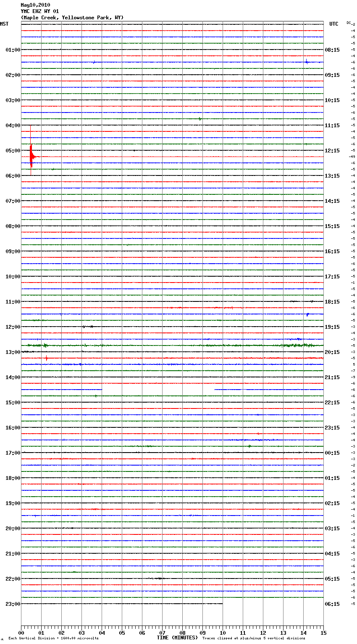This screenshot has height=644, width=357.
Task: Click the '05' tick on minutes axis
Action: click(x=122, y=633)
